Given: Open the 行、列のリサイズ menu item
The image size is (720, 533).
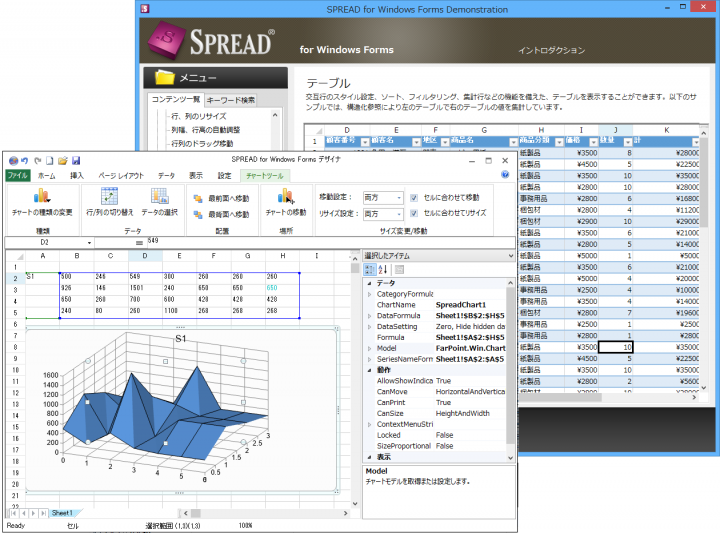Looking at the screenshot, I should (x=198, y=116).
